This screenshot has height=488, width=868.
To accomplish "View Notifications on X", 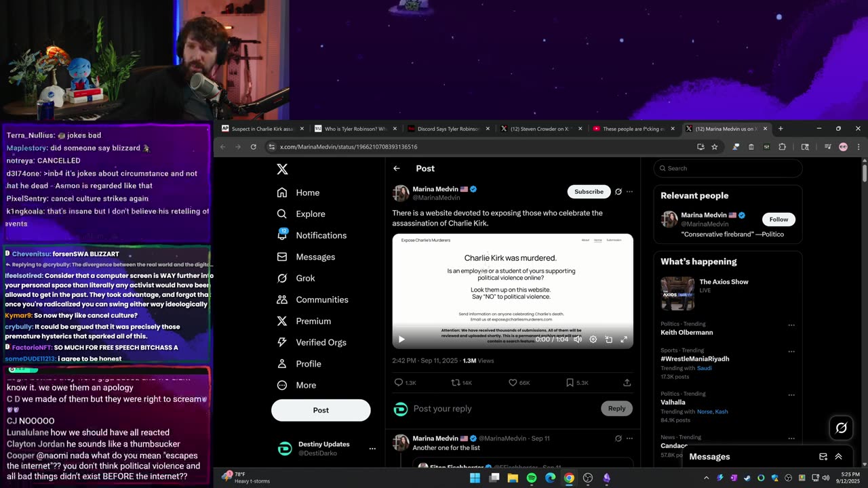I will click(312, 235).
